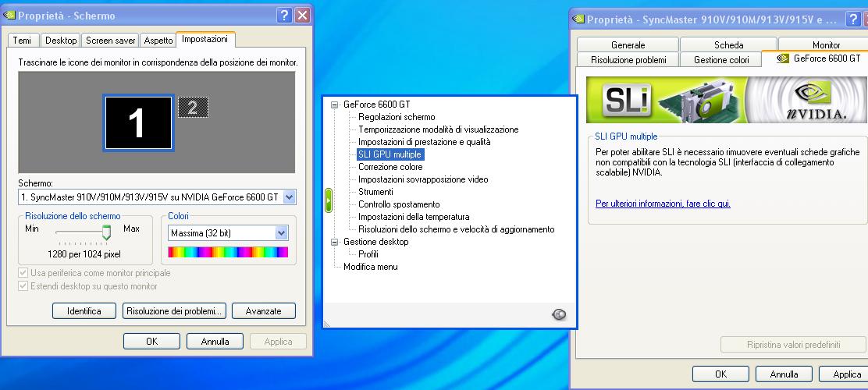
Task: Click the disabled Applica button in Proprietà - Schermo
Action: (x=278, y=342)
